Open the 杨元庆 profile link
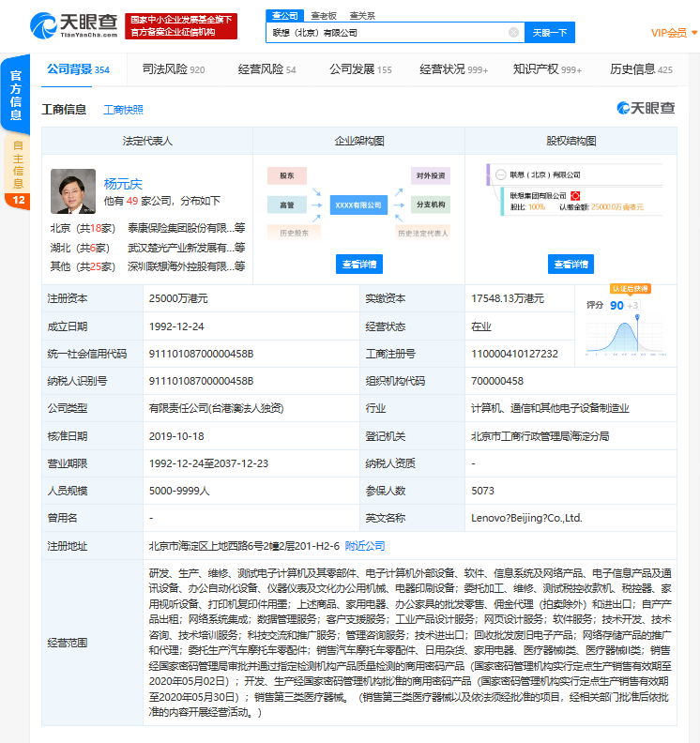This screenshot has width=700, height=743. 123,184
